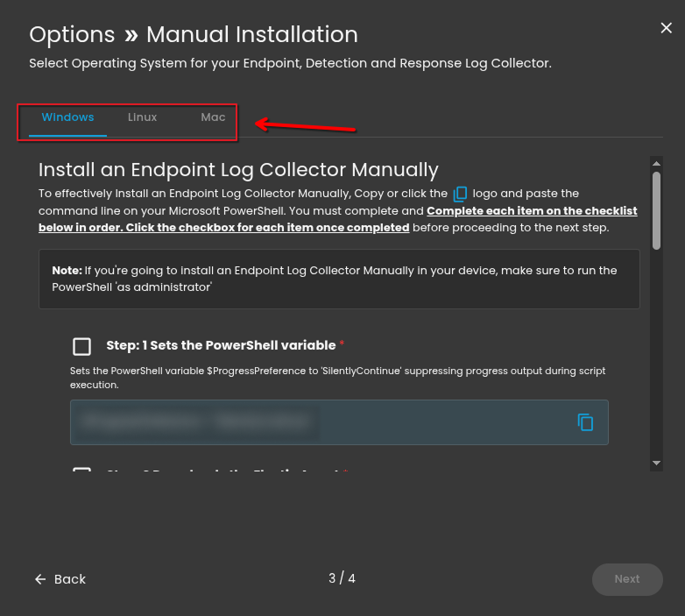Click the 3 / 4 page indicator
This screenshot has height=616, width=685.
(342, 578)
